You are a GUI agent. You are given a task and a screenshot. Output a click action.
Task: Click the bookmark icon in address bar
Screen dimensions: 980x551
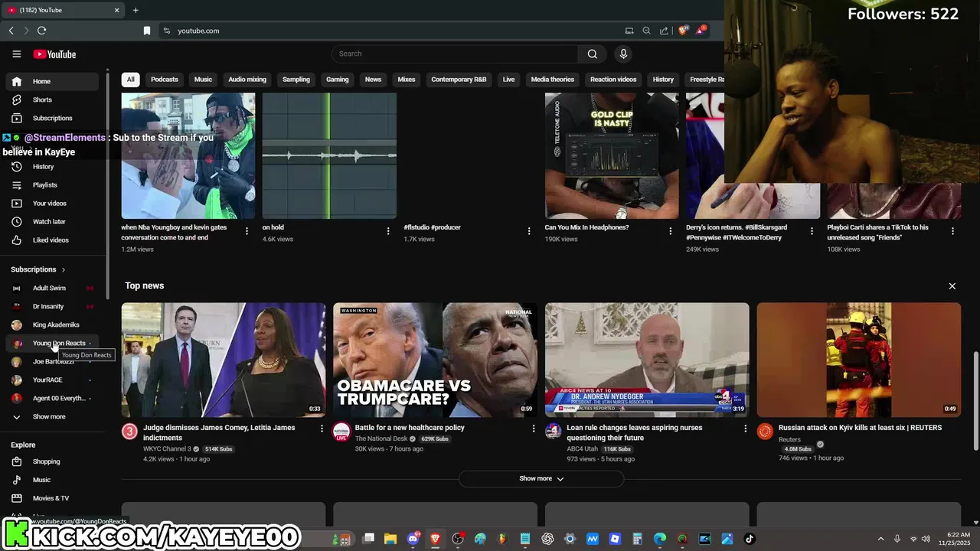(x=147, y=31)
